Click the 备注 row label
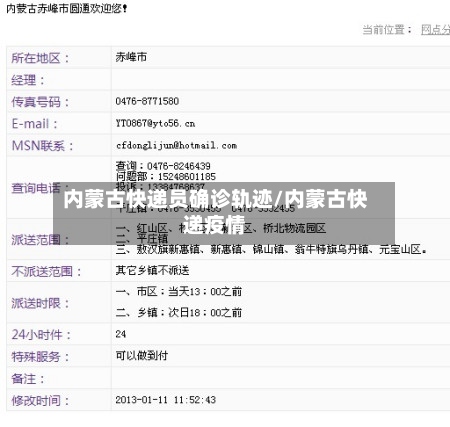Viewport: 450px width, 427px height. click(28, 379)
